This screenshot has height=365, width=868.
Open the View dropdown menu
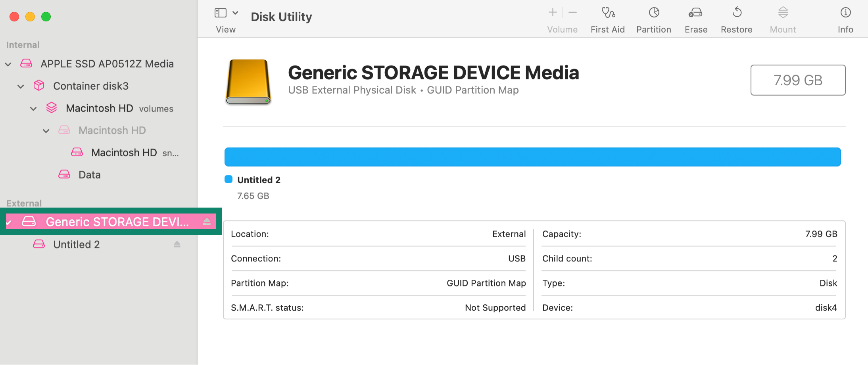pos(236,12)
